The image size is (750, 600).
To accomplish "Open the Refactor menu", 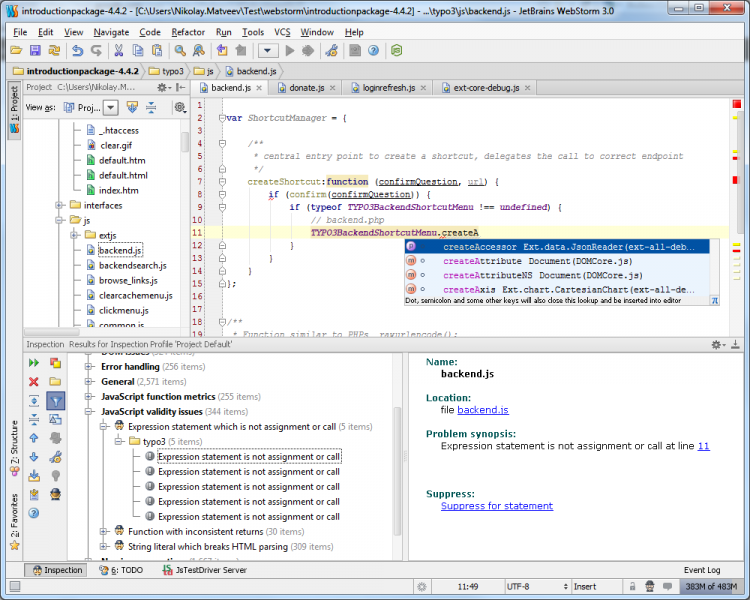I will click(x=188, y=32).
